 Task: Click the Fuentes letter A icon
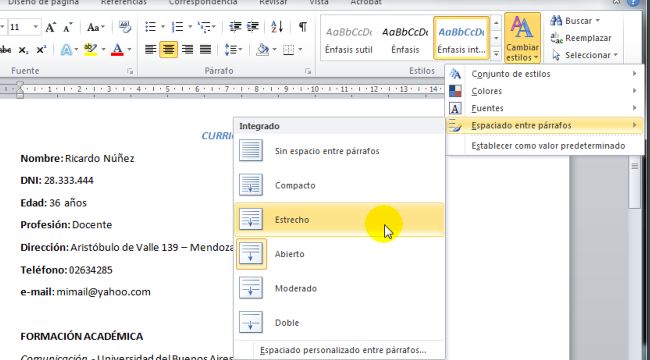(x=455, y=108)
